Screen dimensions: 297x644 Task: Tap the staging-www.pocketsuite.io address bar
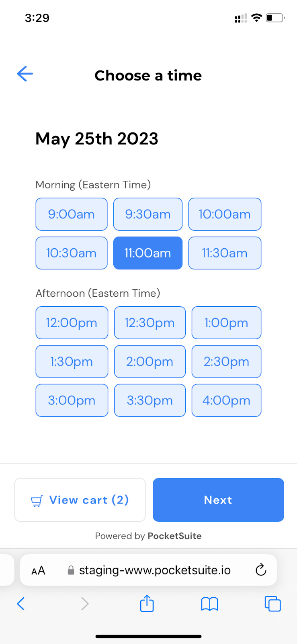(155, 570)
